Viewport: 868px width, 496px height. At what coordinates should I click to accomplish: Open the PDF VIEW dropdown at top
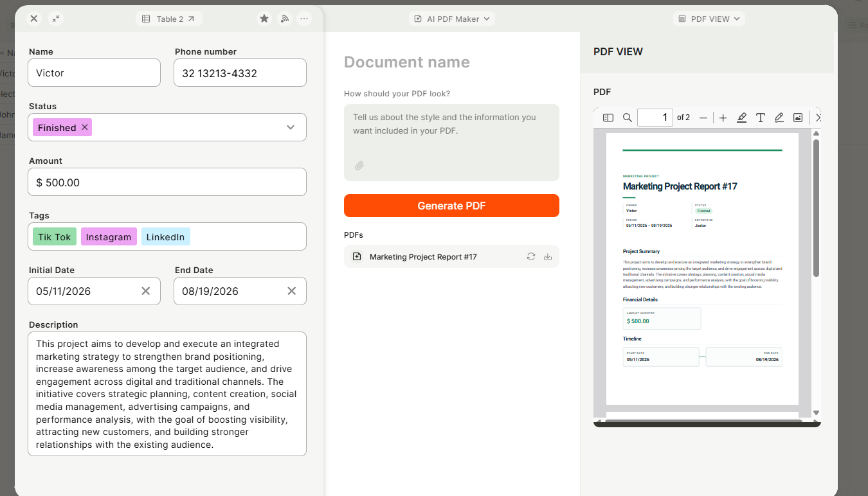click(x=709, y=19)
